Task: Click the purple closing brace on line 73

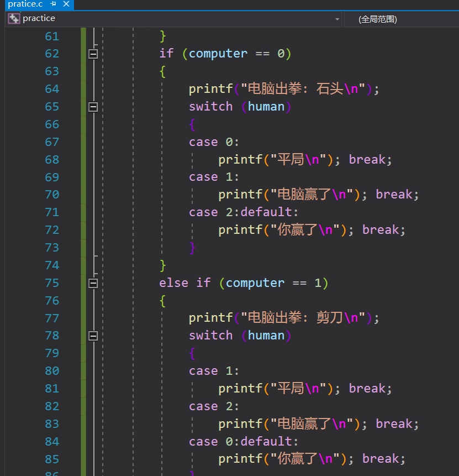Action: (x=192, y=248)
